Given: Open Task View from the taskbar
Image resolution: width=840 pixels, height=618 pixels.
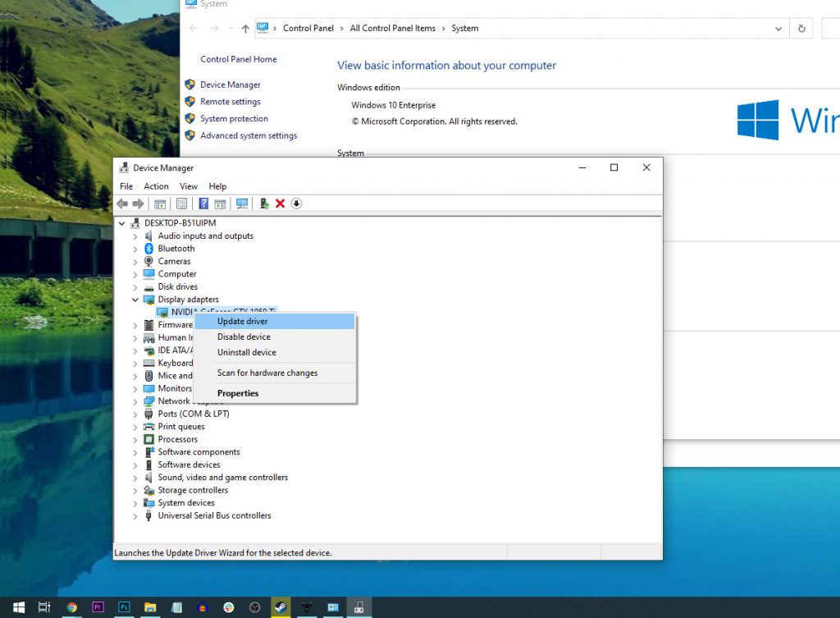Looking at the screenshot, I should tap(44, 607).
